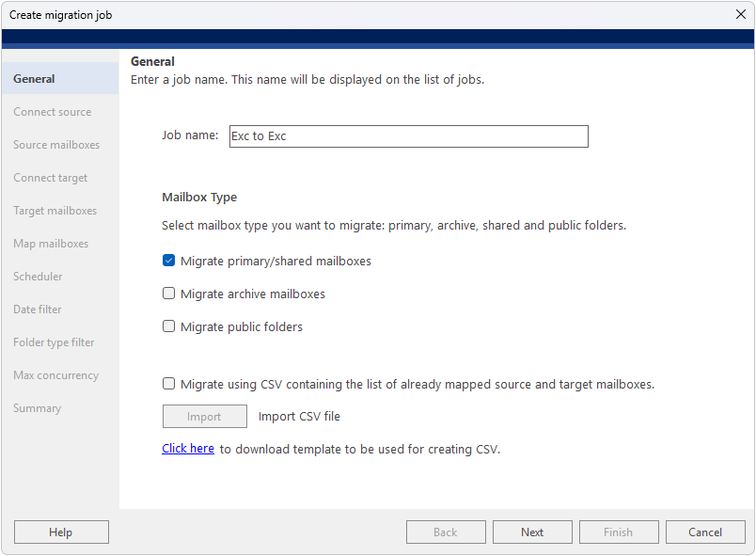Screen dimensions: 756x556
Task: Open the Source mailboxes step
Action: (x=56, y=145)
